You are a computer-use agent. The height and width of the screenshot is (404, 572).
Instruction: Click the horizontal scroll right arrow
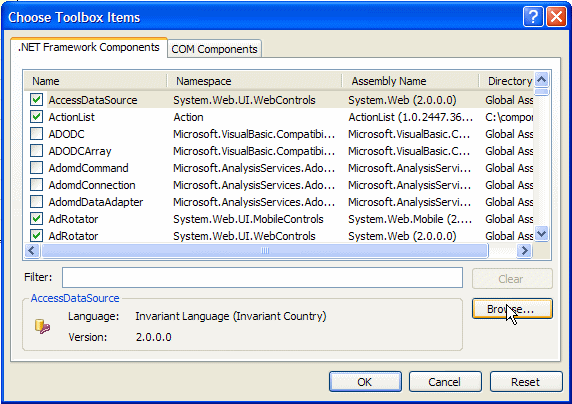pyautogui.click(x=525, y=251)
